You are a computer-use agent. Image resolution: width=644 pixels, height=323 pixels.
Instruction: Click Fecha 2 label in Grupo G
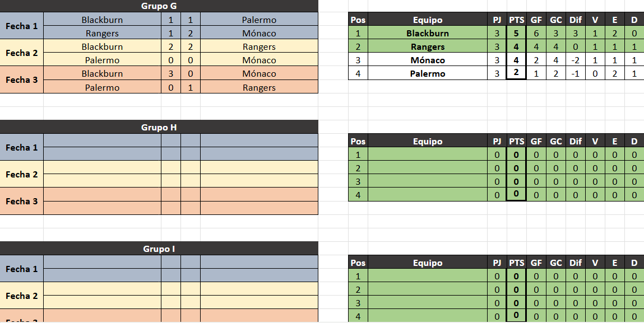[22, 53]
